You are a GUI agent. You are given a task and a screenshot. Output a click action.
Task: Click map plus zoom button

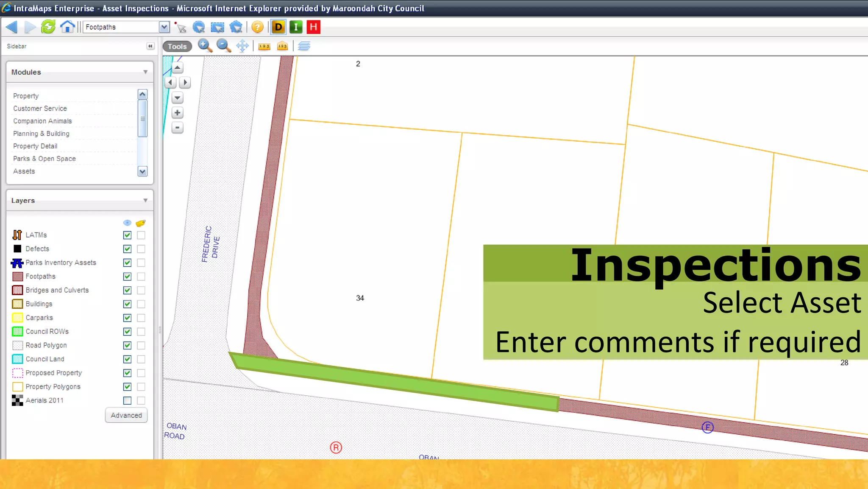(178, 113)
